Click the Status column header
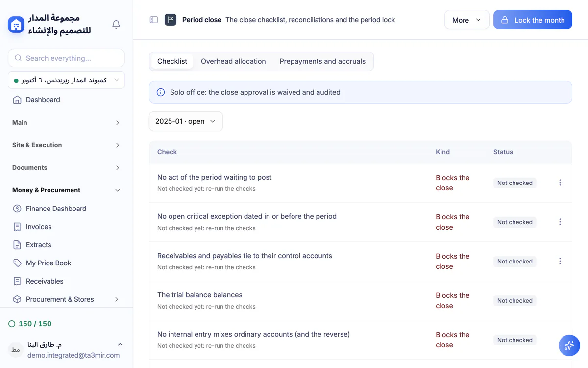This screenshot has width=588, height=368. point(503,152)
